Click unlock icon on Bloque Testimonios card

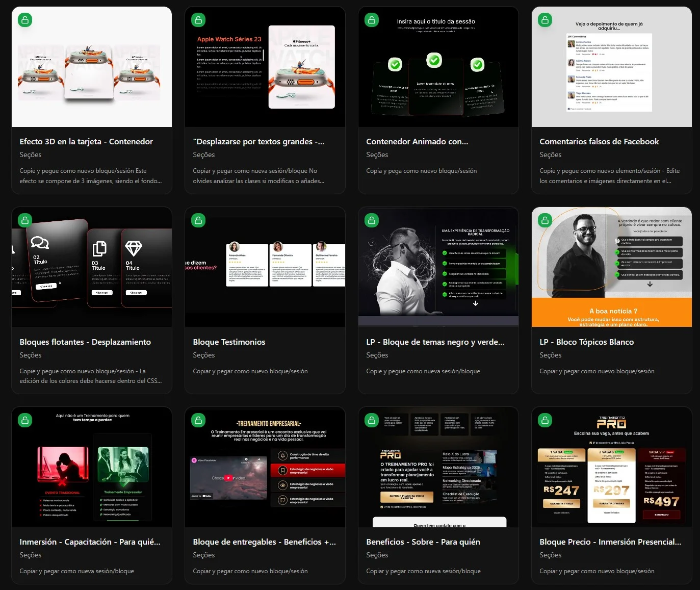click(x=198, y=220)
